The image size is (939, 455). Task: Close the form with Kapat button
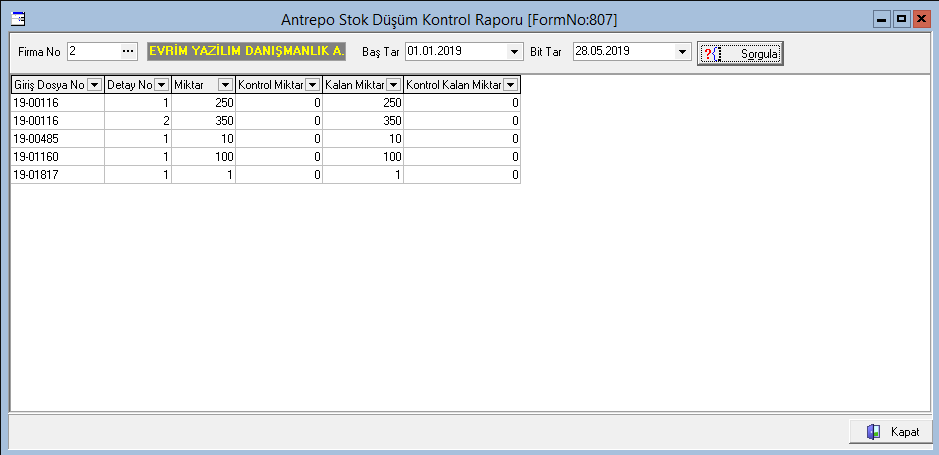click(891, 432)
